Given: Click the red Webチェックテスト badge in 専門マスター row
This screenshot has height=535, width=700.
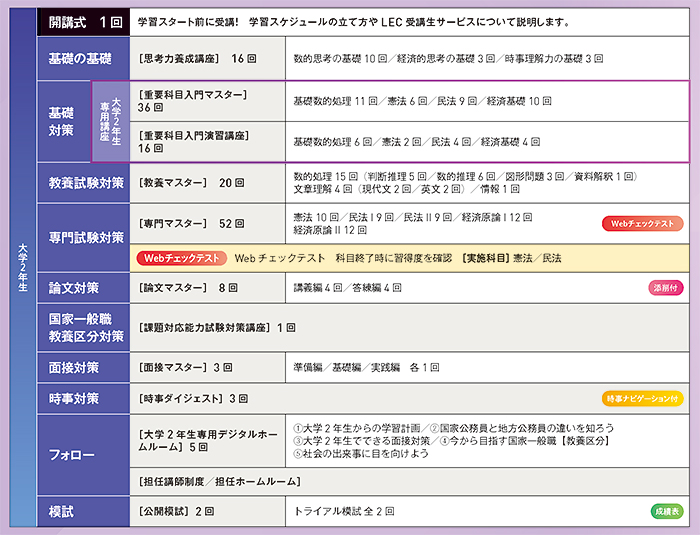Looking at the screenshot, I should pyautogui.click(x=641, y=224).
